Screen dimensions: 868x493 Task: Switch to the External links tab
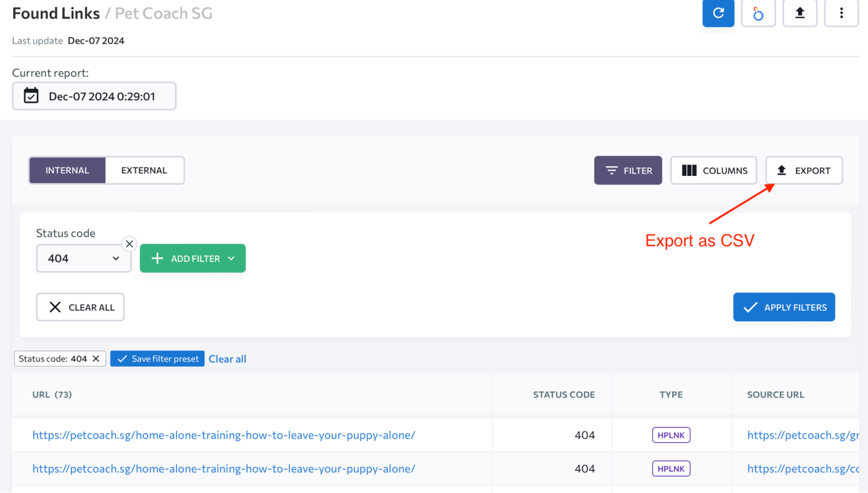click(144, 170)
